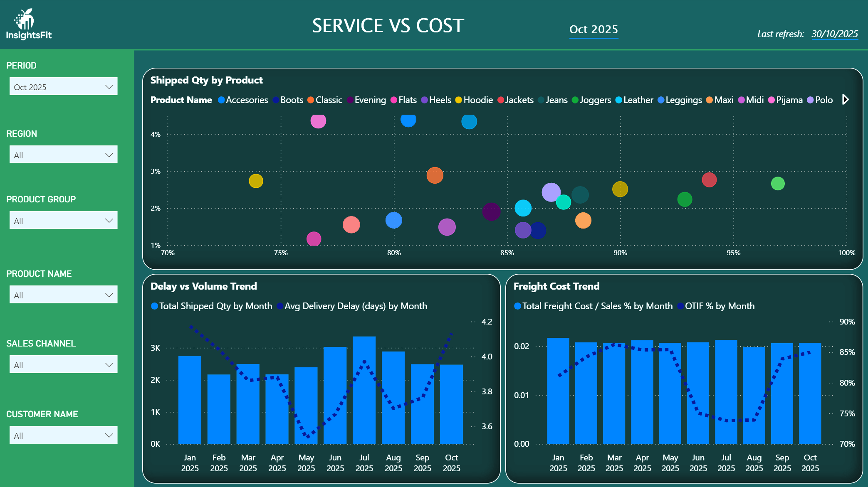Expand the Region filter dropdown
The image size is (868, 487).
coord(63,155)
